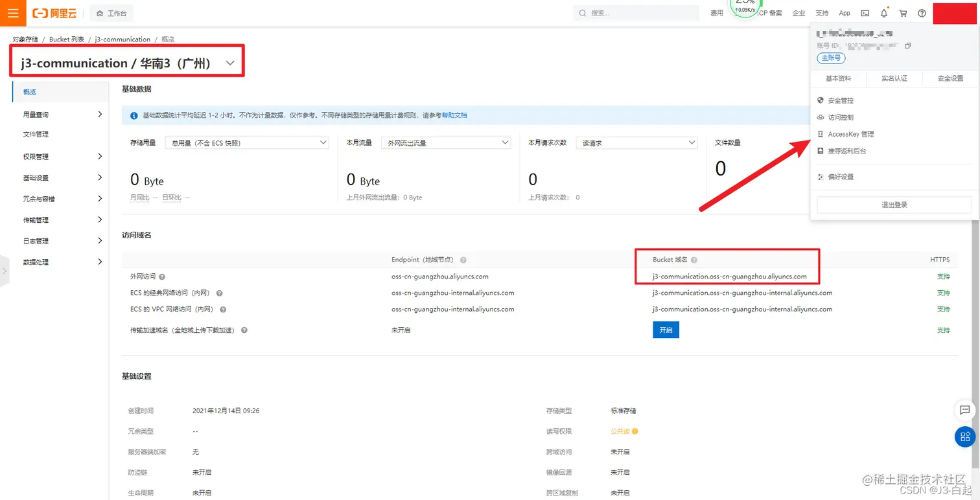Click the help icon beside ECS 的经典网络访问
Screen dimensions: 980x500
[x=220, y=293]
